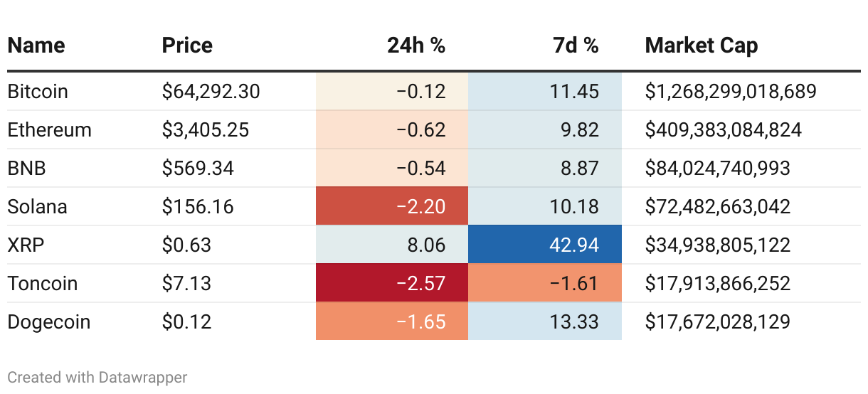Image resolution: width=868 pixels, height=394 pixels.
Task: Click the dark red −2.57 cell
Action: click(x=392, y=283)
